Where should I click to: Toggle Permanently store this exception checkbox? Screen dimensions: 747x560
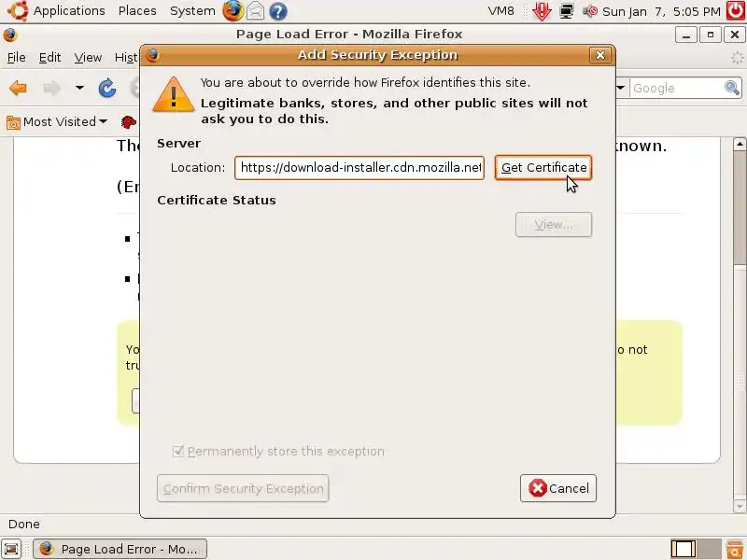[177, 451]
